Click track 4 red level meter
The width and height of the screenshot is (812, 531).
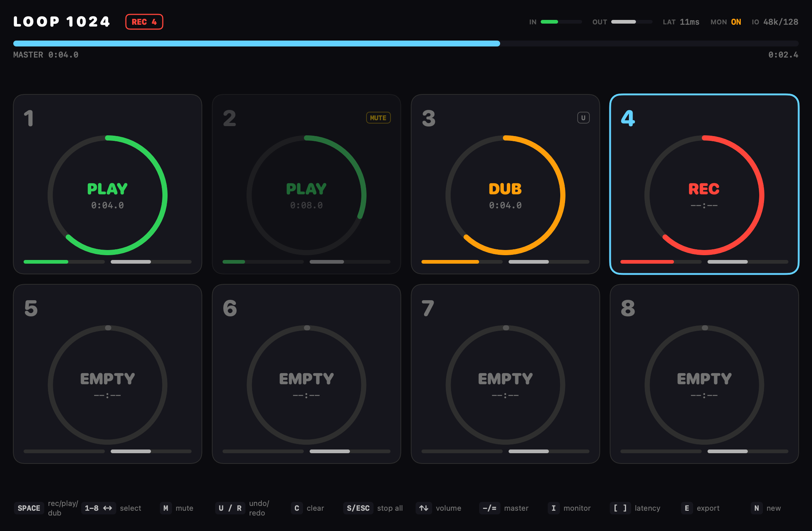point(661,262)
